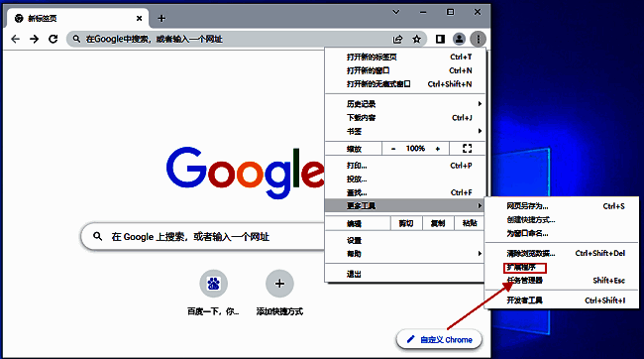Open the tab search chevron

[396, 12]
